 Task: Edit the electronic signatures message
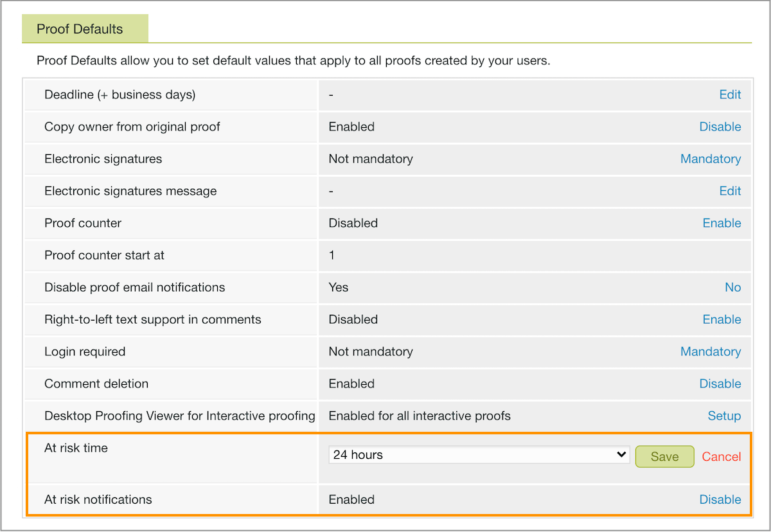coord(730,191)
